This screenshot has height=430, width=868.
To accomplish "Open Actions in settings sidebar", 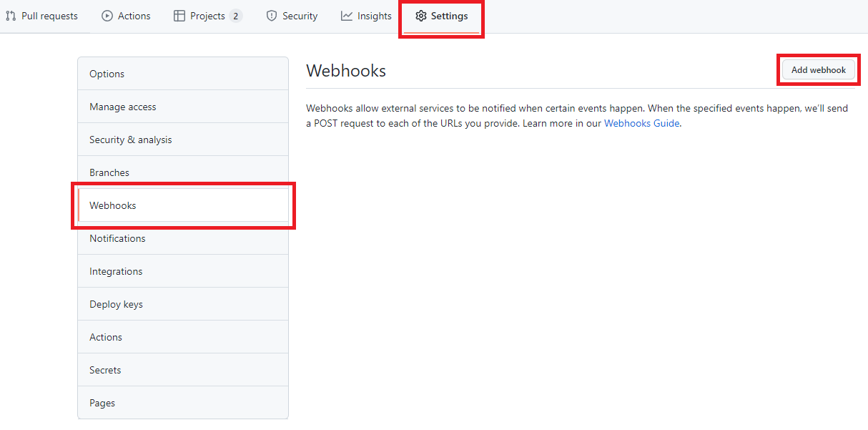I will point(183,337).
